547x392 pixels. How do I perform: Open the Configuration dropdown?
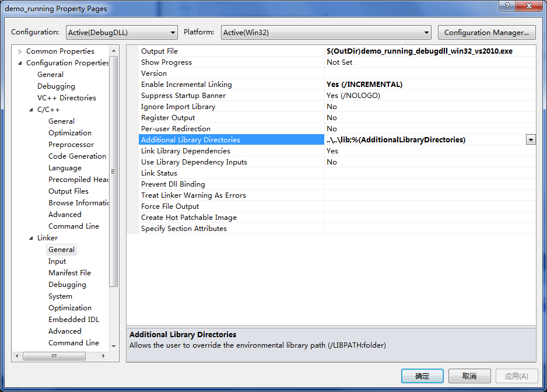[173, 33]
